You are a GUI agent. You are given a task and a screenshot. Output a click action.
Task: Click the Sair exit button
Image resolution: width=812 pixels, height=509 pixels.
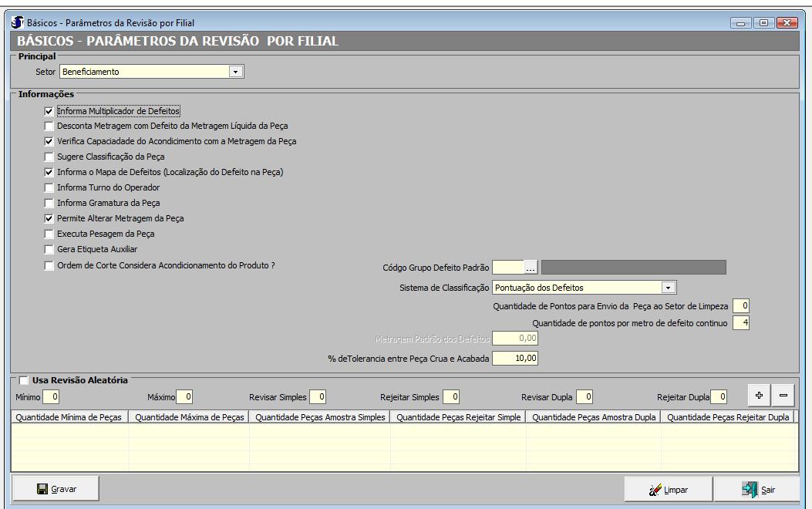coord(758,490)
